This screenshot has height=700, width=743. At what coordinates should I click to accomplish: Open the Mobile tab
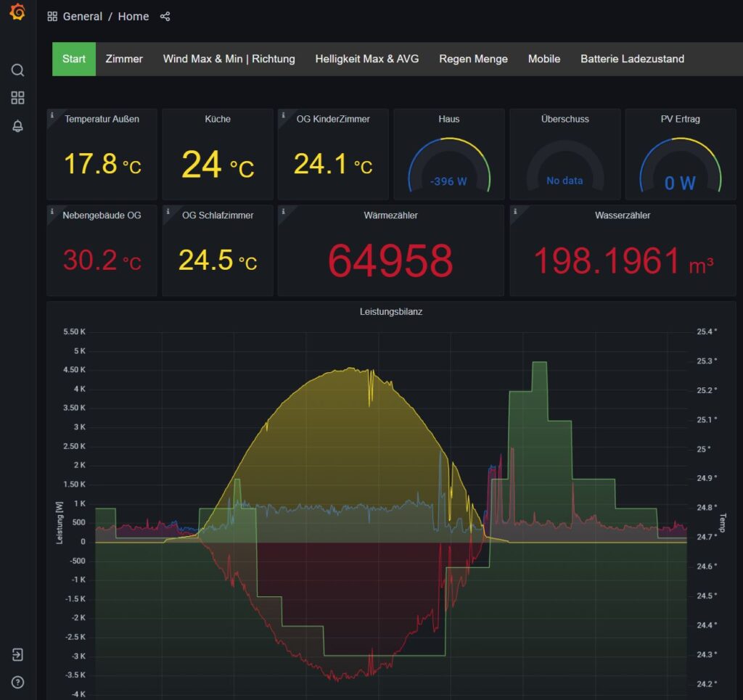544,59
